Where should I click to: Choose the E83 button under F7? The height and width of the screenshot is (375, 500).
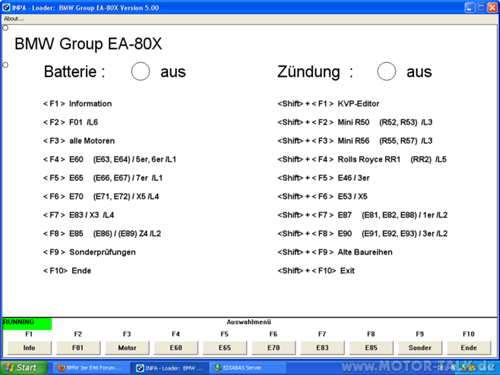pyautogui.click(x=322, y=348)
